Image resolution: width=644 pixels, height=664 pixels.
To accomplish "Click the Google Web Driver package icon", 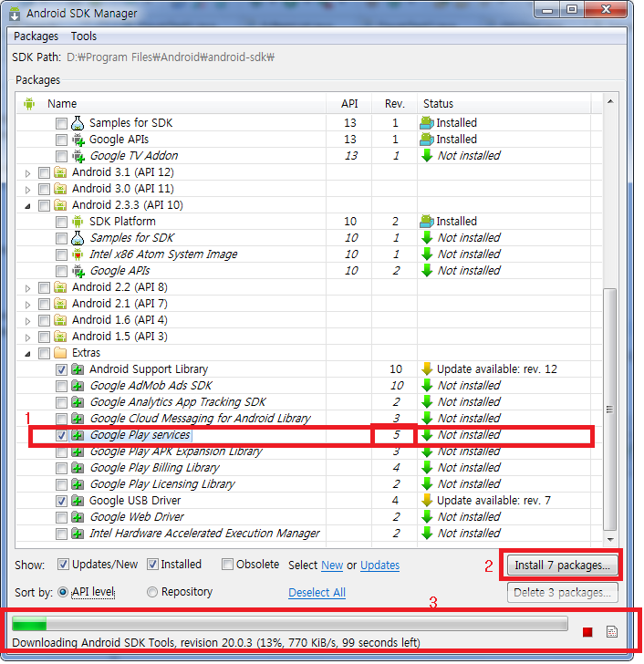I will [77, 517].
